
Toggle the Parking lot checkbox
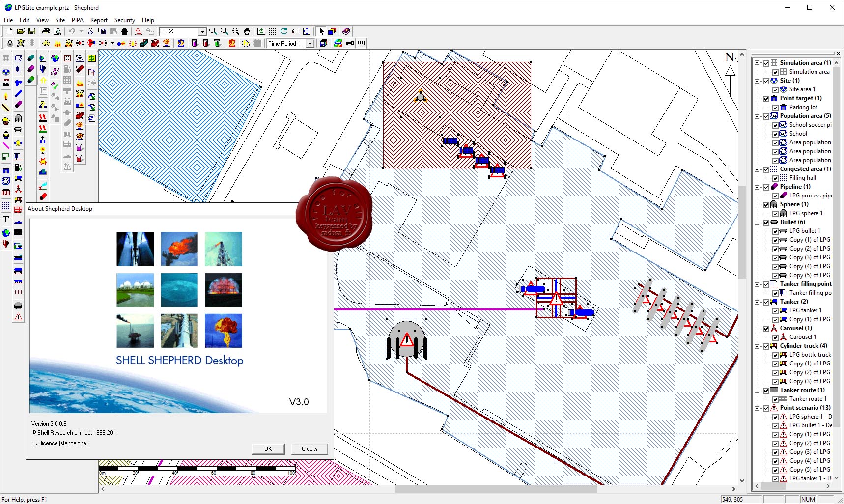coord(775,107)
